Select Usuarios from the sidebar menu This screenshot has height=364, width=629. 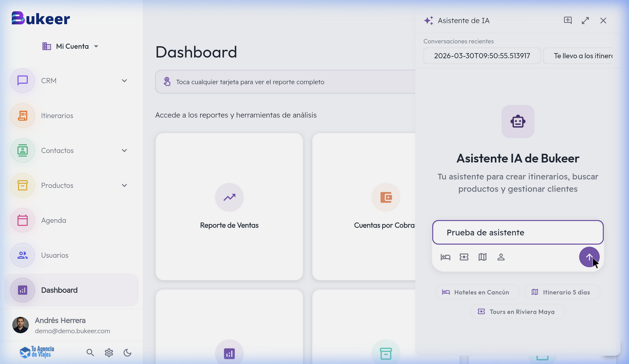pyautogui.click(x=54, y=255)
